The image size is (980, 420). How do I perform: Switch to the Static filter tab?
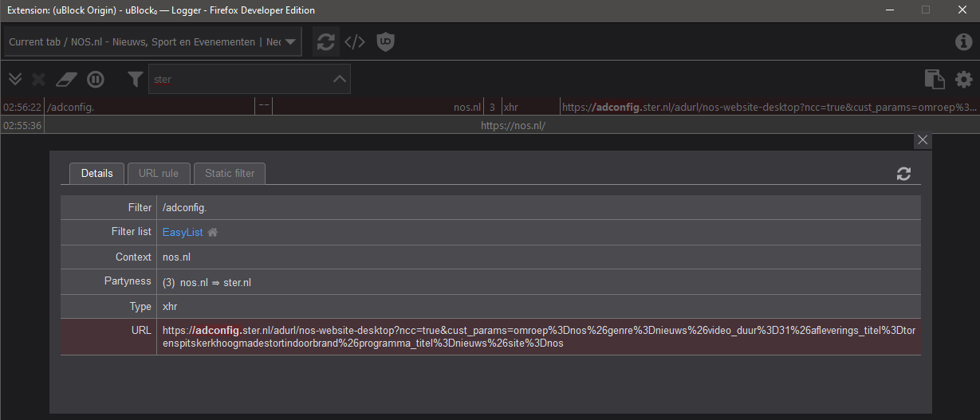click(230, 173)
